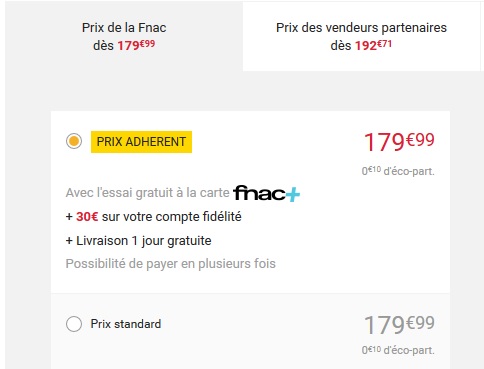Select the Prix standard radio button
The height and width of the screenshot is (369, 484).
pos(74,324)
